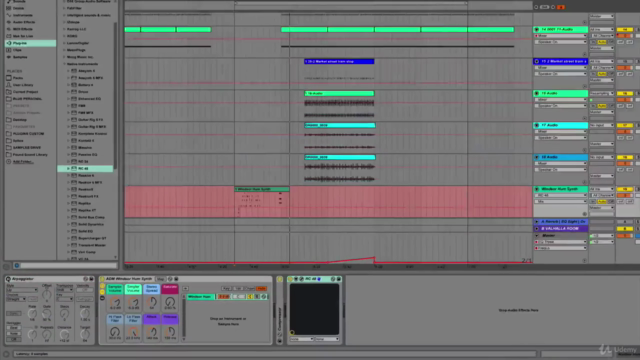Image resolution: width=640 pixels, height=360 pixels.
Task: Adjust Hi Pass Filter macro knob
Action: coord(115,331)
